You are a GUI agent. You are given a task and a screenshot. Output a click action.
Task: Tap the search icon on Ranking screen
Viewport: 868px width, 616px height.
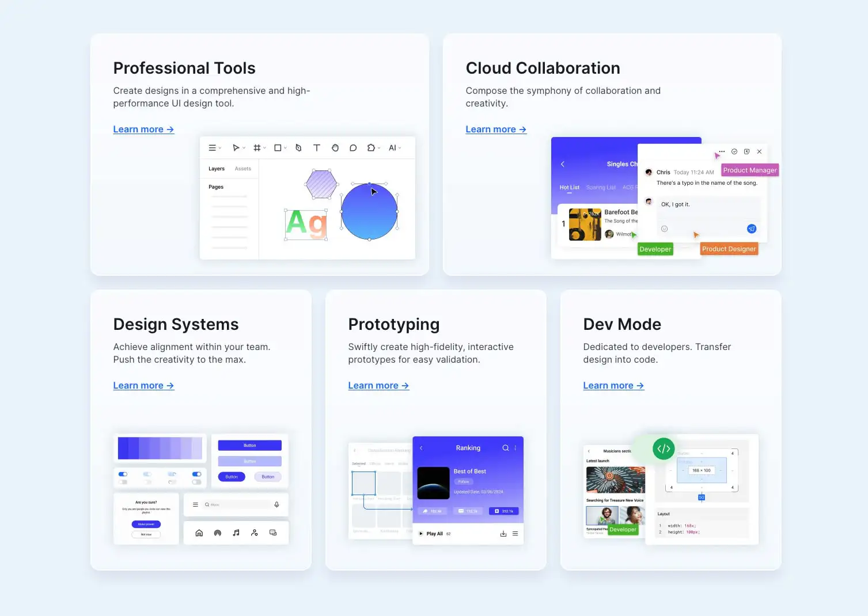505,448
